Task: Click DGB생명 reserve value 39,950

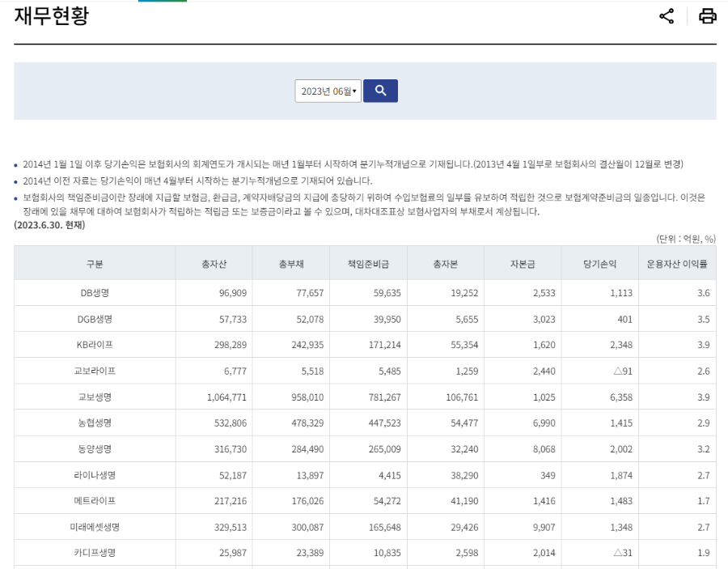Action: tap(387, 319)
